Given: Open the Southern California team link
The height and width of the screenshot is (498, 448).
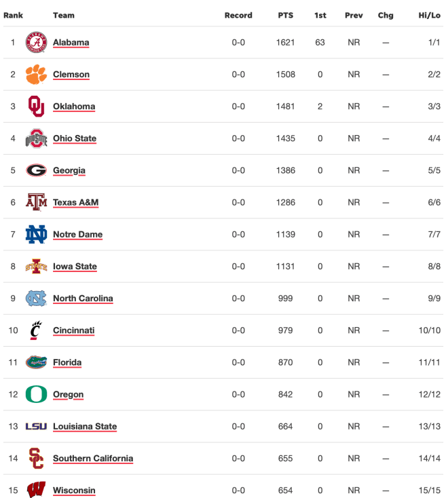Looking at the screenshot, I should (x=93, y=458).
